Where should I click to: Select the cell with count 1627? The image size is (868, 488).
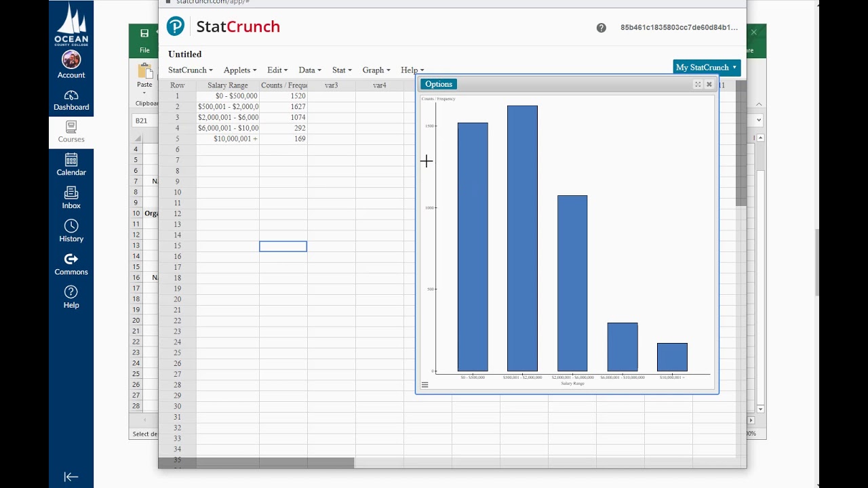point(283,106)
